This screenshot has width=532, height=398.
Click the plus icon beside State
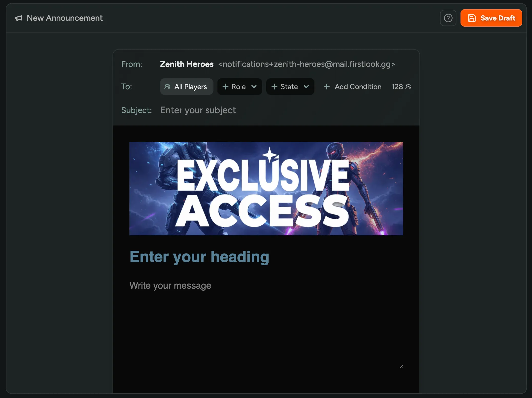(x=274, y=87)
